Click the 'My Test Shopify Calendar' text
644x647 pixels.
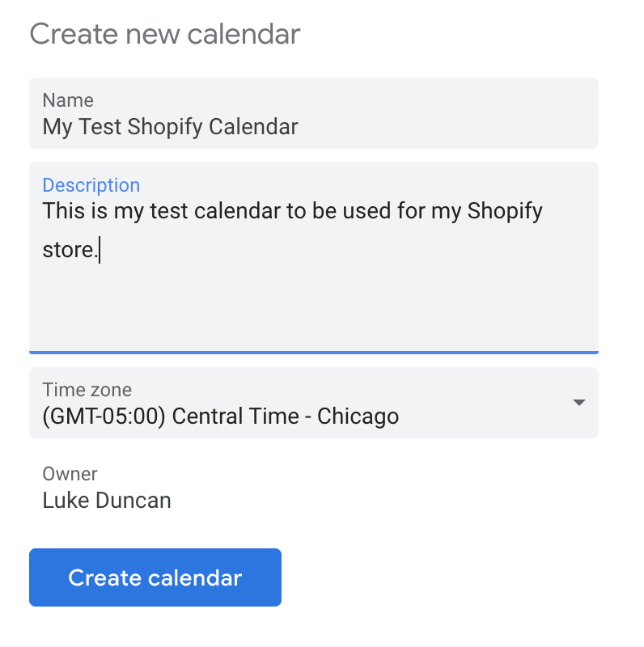[x=170, y=127]
